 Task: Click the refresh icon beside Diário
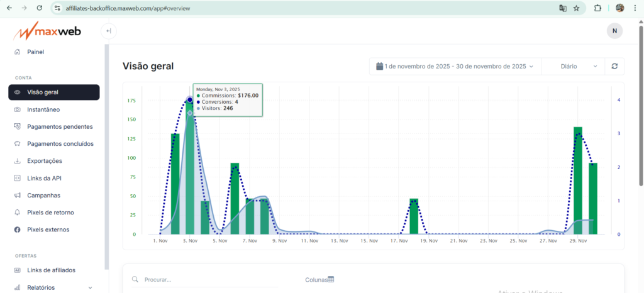pos(614,66)
